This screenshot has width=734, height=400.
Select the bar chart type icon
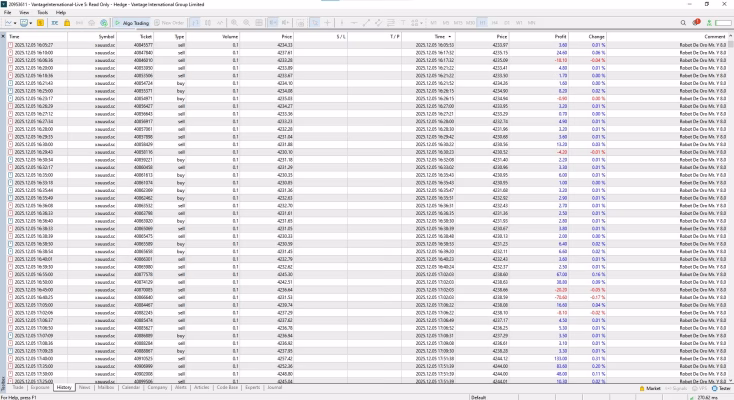tap(195, 22)
